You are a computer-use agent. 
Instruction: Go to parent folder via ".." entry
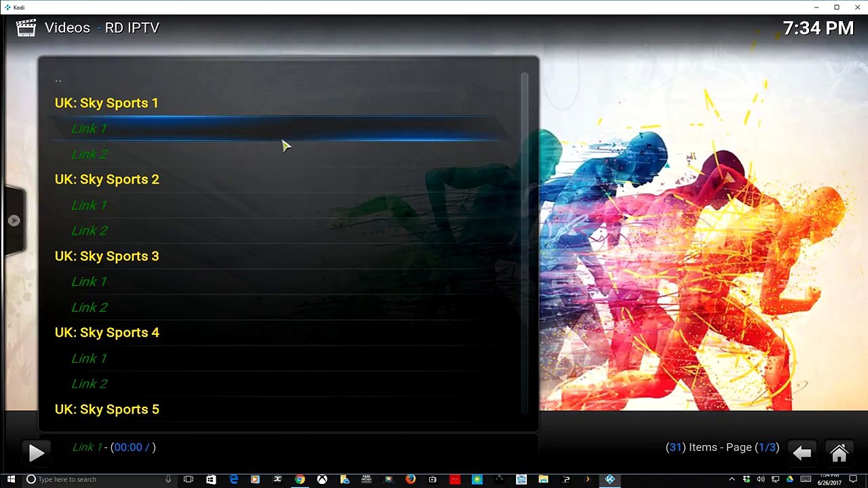click(x=58, y=80)
